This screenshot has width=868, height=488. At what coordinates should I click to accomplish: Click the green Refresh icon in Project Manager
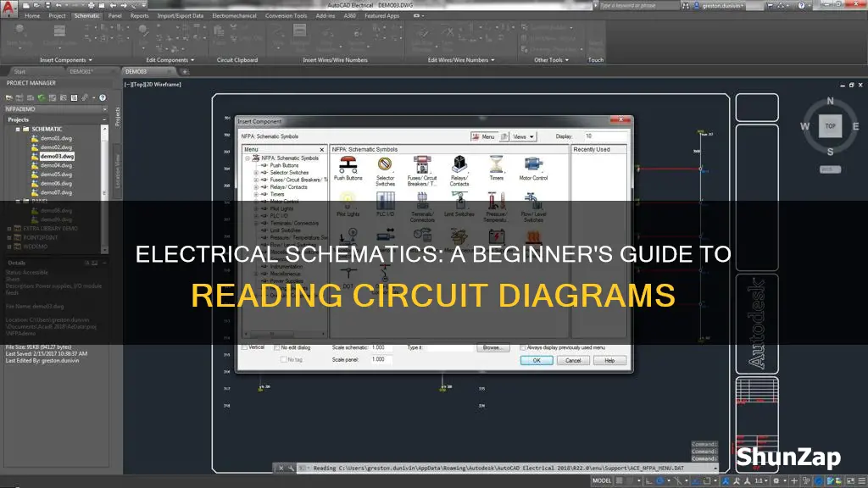coord(42,98)
